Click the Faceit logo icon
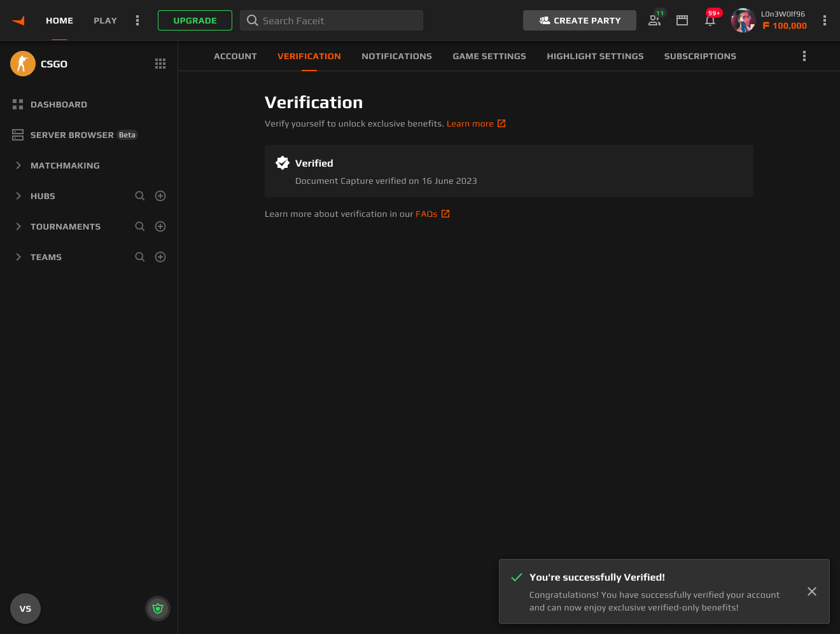The height and width of the screenshot is (634, 840). (18, 20)
